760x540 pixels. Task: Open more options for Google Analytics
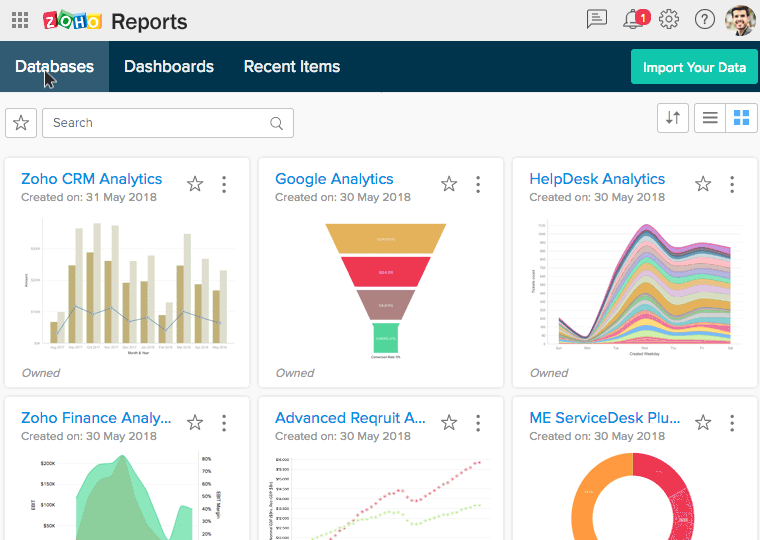pos(478,184)
